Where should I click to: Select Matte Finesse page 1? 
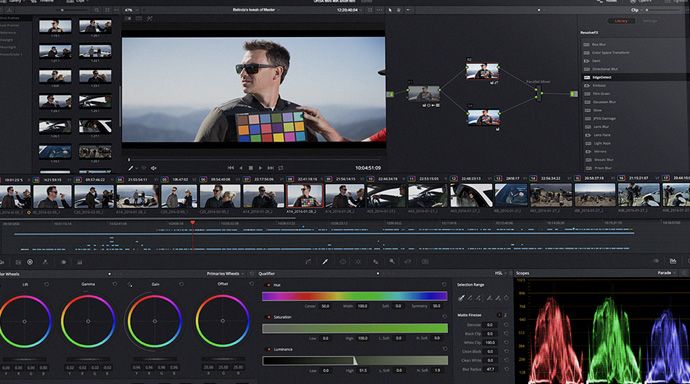[x=499, y=315]
